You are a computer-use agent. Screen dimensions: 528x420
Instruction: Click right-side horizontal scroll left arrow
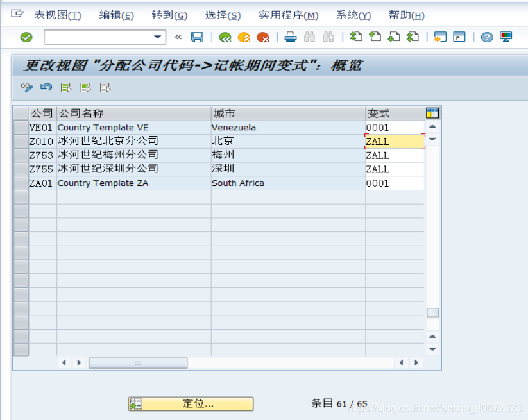(401, 362)
